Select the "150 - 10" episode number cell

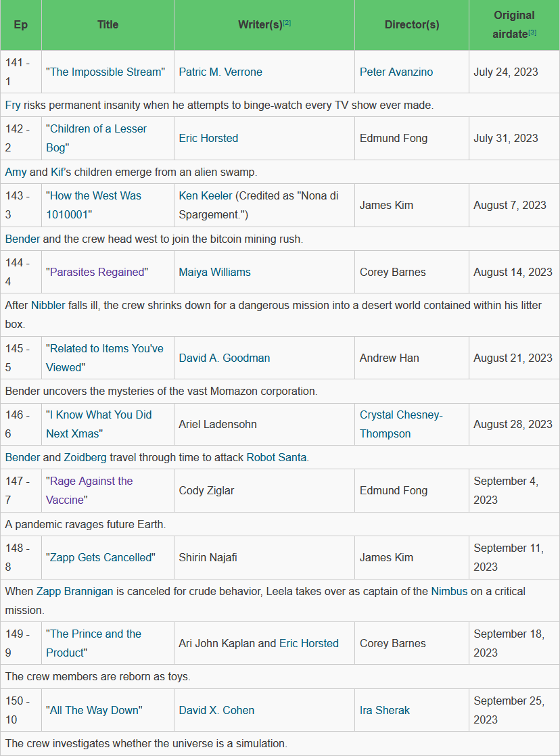click(21, 710)
